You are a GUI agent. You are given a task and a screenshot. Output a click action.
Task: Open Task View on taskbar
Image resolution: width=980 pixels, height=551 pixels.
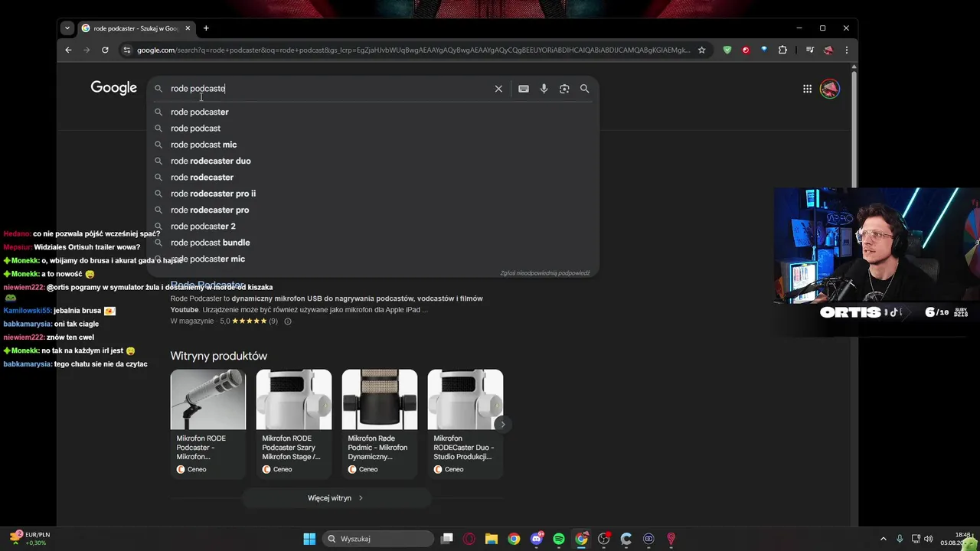447,539
